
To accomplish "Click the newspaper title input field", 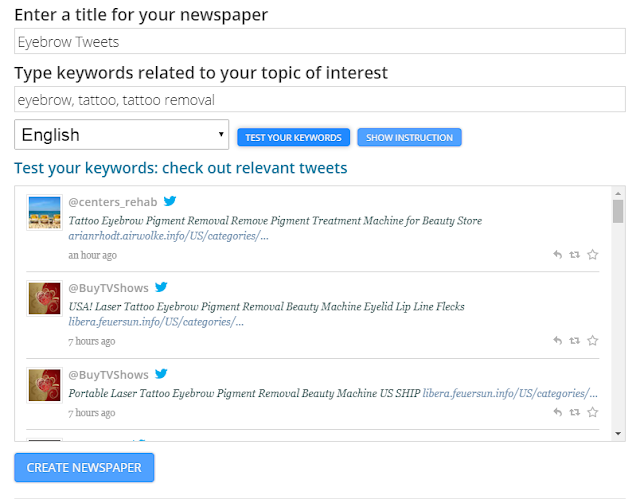I will click(320, 41).
